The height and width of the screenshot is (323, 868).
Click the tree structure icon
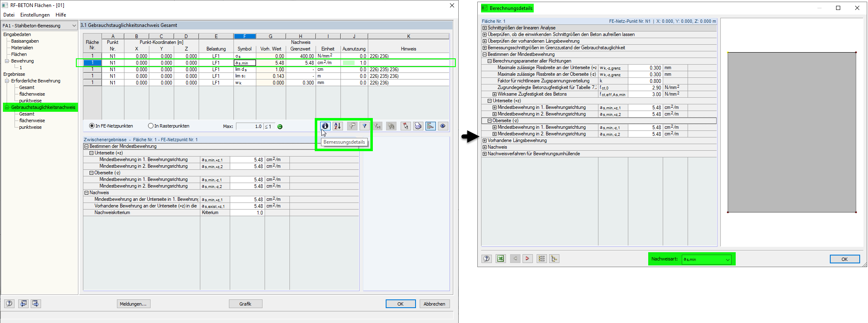click(x=554, y=259)
